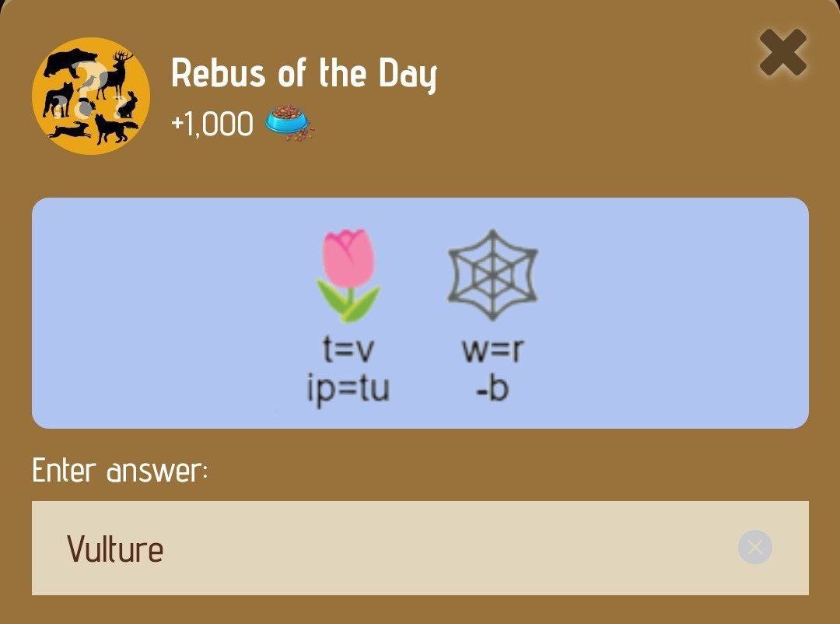This screenshot has width=840, height=624.
Task: Click the "t=v" hint under the tulip
Action: point(348,349)
